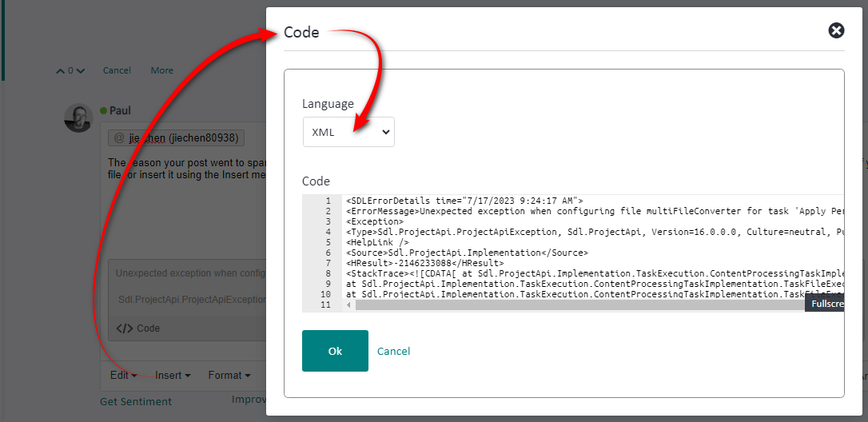Click the HelpLink line in code
Screen dimensions: 868x422
point(377,242)
